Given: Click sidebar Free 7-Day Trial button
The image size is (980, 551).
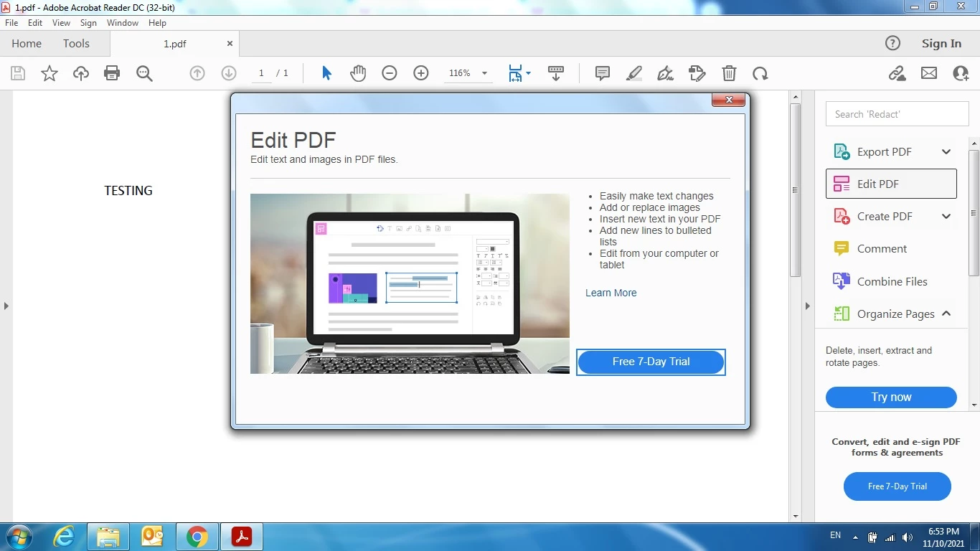Looking at the screenshot, I should coord(897,486).
